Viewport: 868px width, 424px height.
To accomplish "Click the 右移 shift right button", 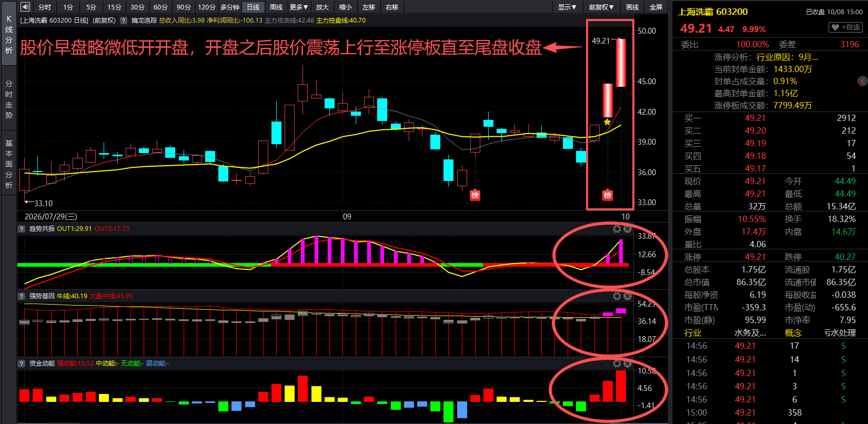I will [392, 7].
